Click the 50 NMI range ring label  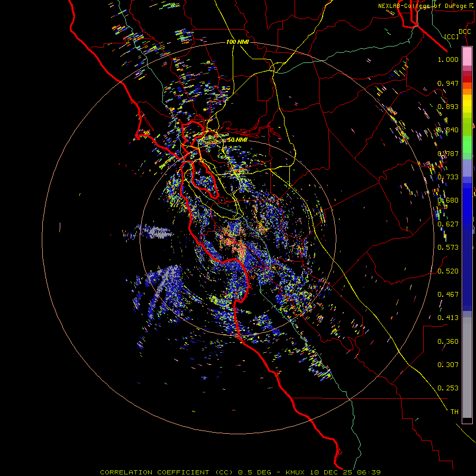[237, 140]
